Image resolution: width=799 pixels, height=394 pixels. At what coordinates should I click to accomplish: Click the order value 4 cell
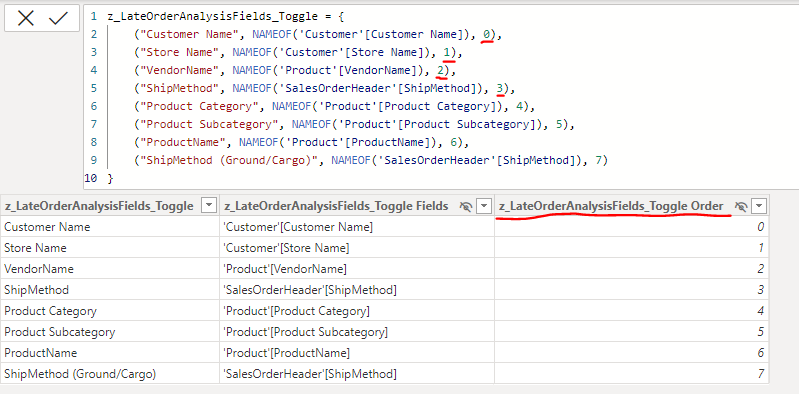[631, 310]
